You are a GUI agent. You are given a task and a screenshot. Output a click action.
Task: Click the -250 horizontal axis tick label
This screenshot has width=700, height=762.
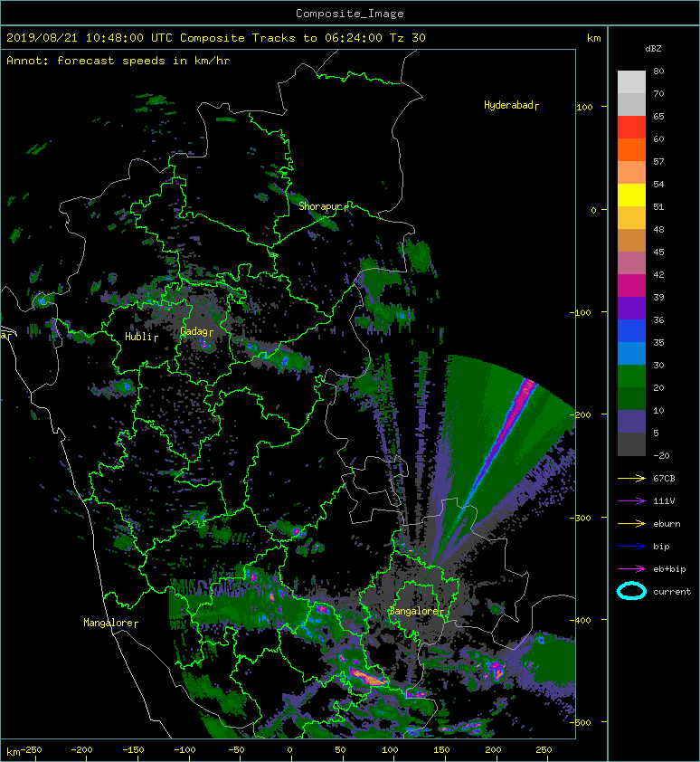[x=32, y=750]
